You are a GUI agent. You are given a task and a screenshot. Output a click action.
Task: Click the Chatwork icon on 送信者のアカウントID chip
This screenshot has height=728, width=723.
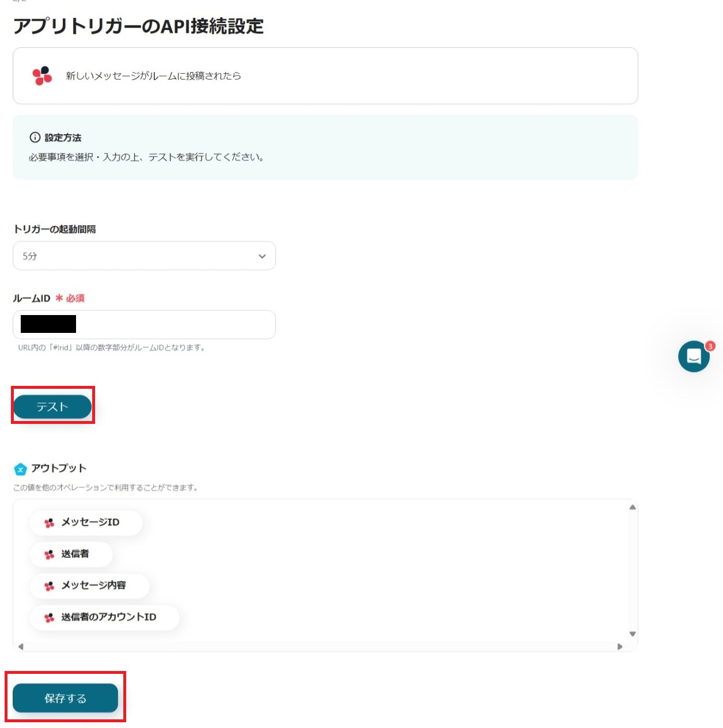coord(50,617)
